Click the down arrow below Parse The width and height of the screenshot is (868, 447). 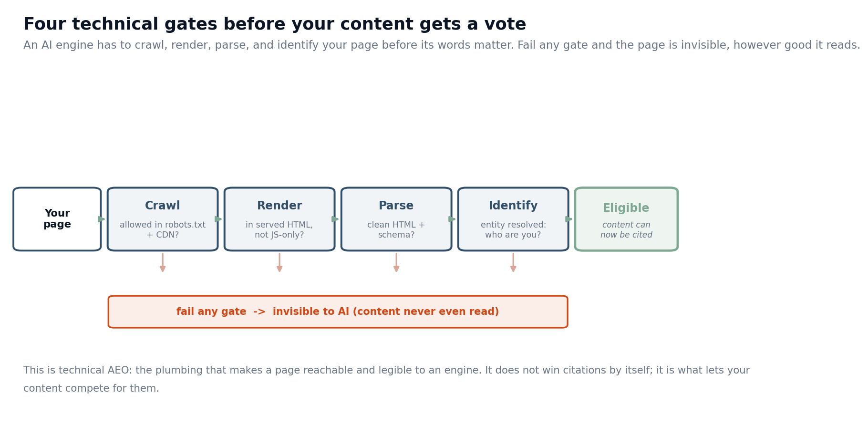point(396,262)
